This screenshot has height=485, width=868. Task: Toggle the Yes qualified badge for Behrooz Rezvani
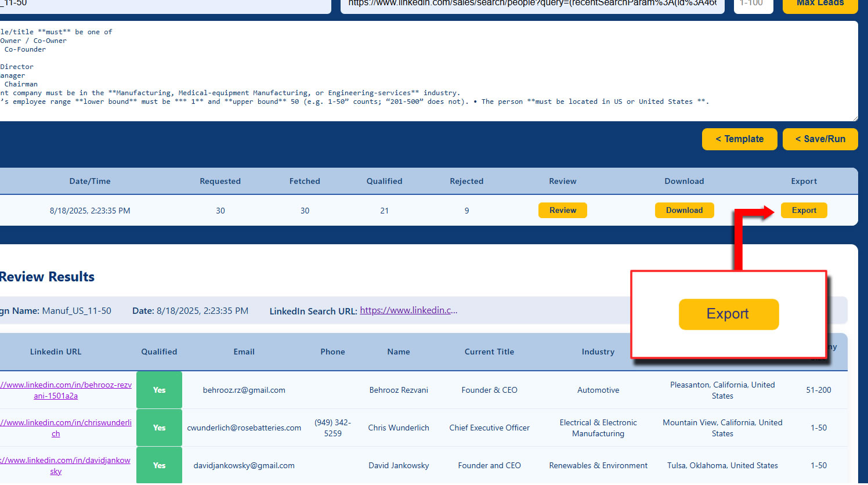click(159, 390)
